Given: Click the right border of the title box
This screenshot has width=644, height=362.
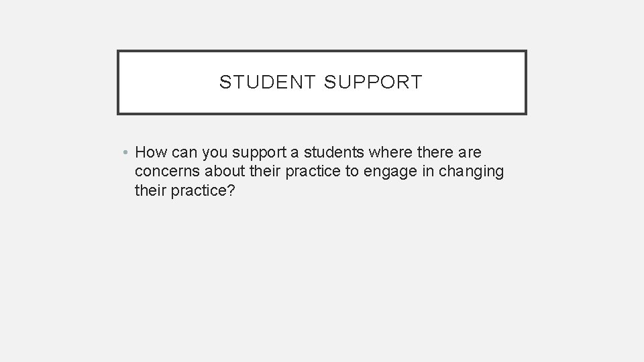Looking at the screenshot, I should (x=526, y=82).
